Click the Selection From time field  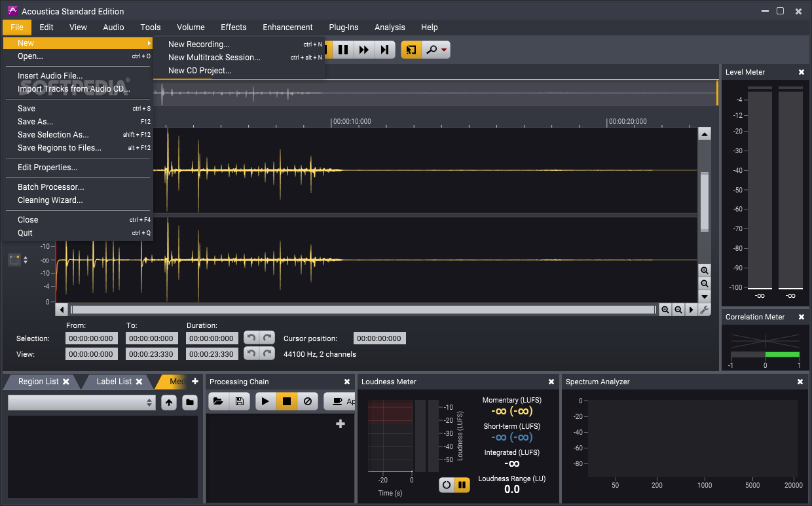92,338
